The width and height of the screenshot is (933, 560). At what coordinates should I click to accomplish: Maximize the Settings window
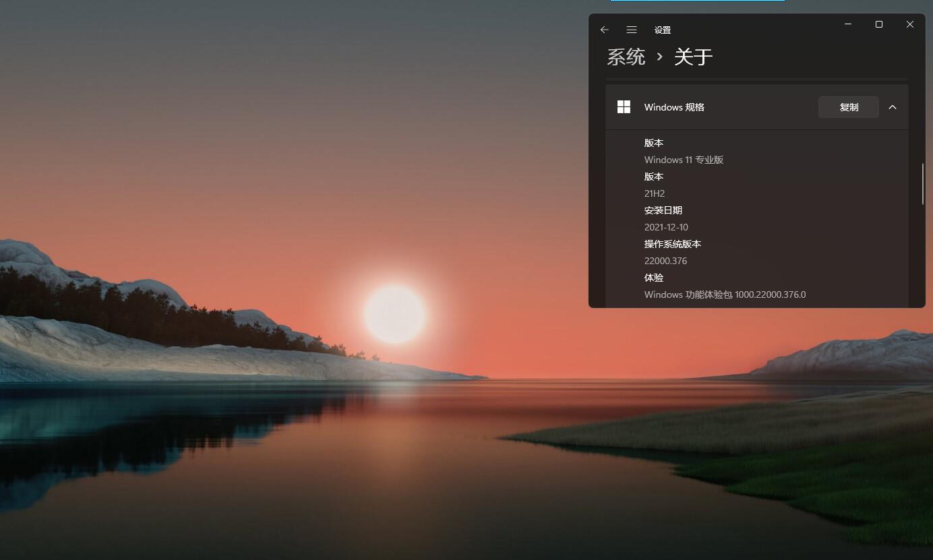point(879,24)
